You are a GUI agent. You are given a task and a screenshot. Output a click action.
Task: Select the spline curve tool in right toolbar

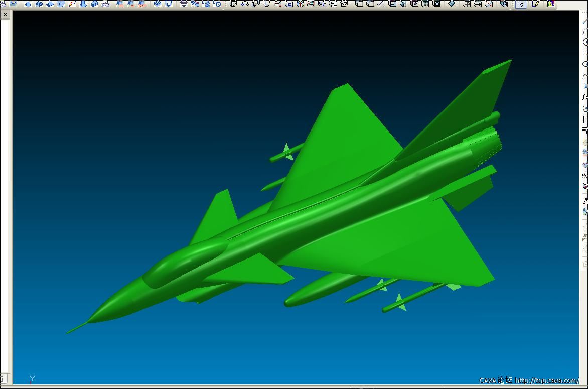coord(585,76)
